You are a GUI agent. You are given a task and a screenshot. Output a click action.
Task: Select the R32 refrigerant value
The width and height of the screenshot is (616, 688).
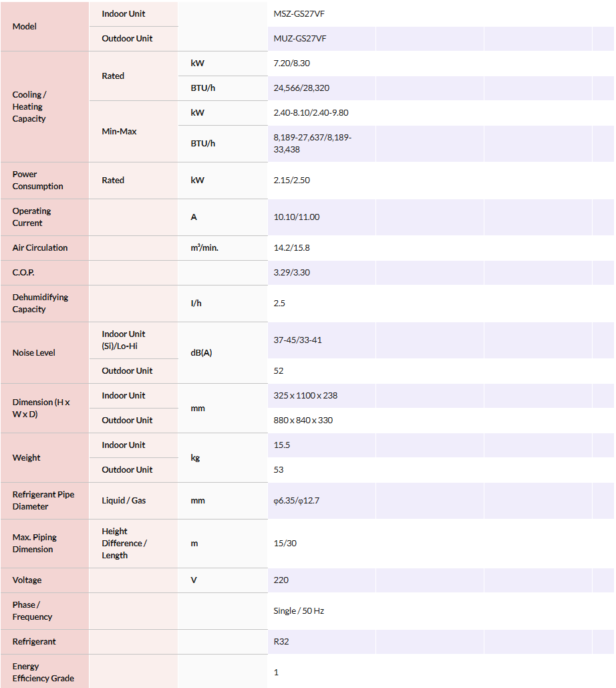point(281,642)
